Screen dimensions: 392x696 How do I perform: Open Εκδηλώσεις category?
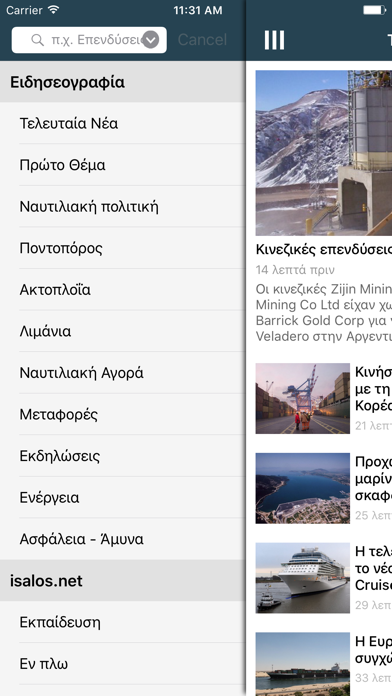point(122,456)
